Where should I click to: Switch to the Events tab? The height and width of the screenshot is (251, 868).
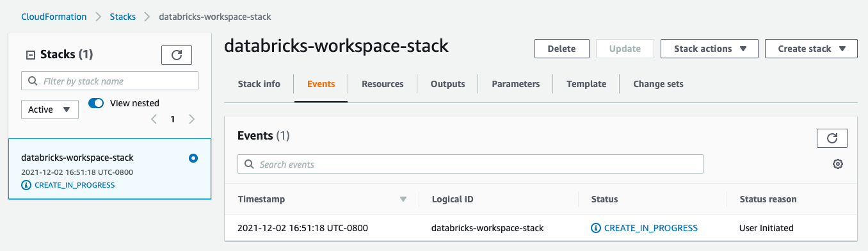pyautogui.click(x=321, y=84)
